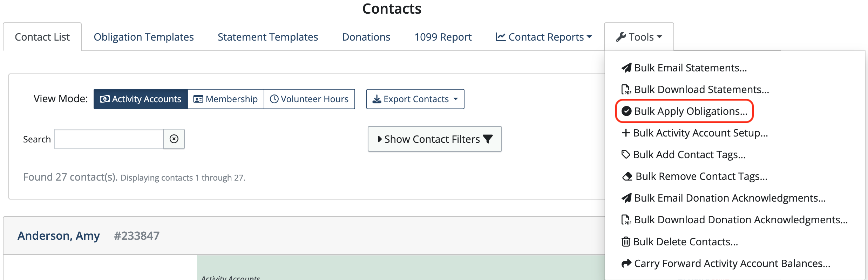Click the arrow icon for Carry Forward Activity Account Balances

coord(626,263)
